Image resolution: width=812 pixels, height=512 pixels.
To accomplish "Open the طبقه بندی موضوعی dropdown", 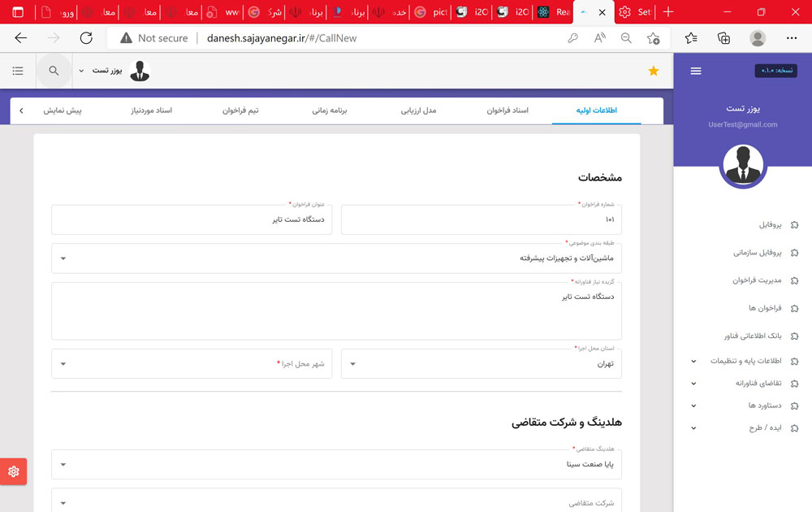I will (x=63, y=258).
